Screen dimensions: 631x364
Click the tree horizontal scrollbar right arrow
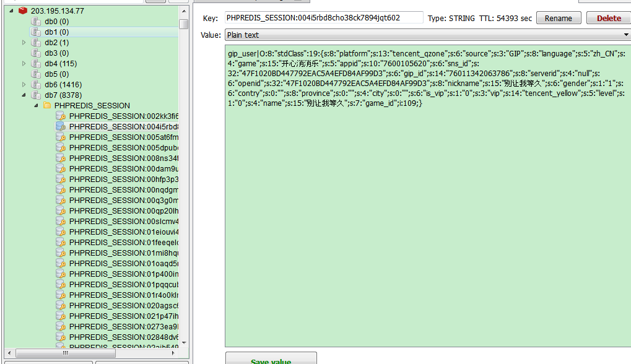click(x=173, y=353)
